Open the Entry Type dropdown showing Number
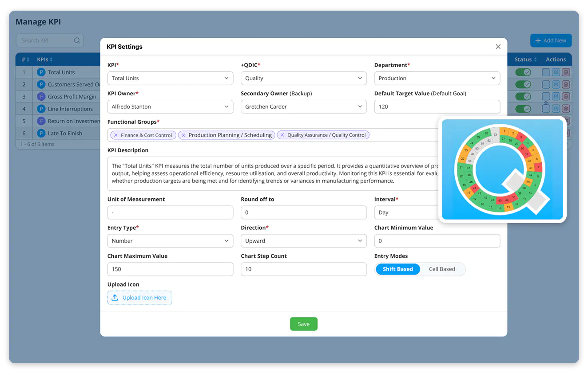 click(x=170, y=241)
